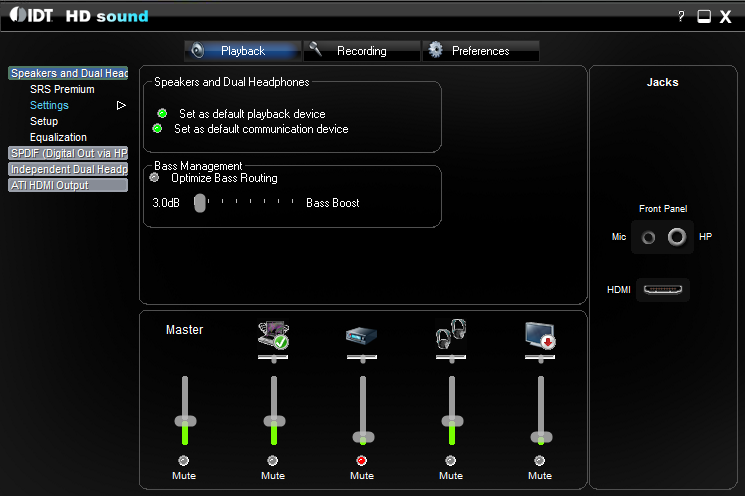Switch to the Recording tab
This screenshot has width=745, height=496.
coord(362,51)
